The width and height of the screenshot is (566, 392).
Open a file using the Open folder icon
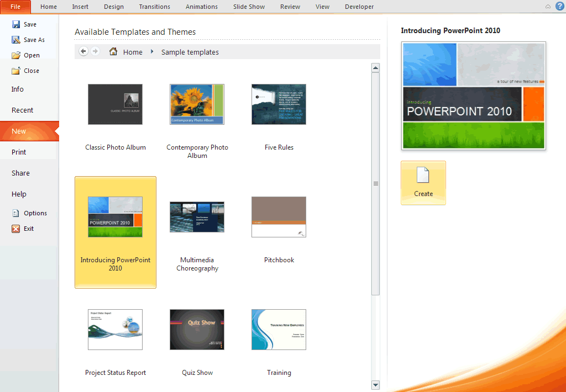(x=15, y=55)
